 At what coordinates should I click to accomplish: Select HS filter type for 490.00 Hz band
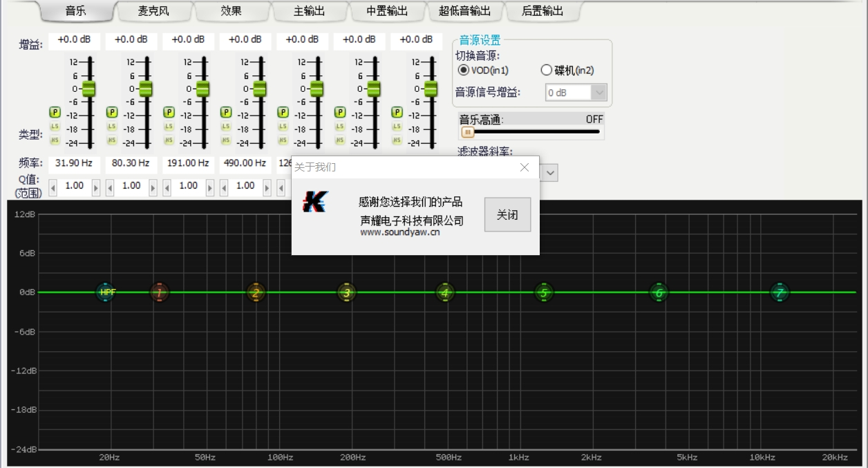click(x=226, y=140)
